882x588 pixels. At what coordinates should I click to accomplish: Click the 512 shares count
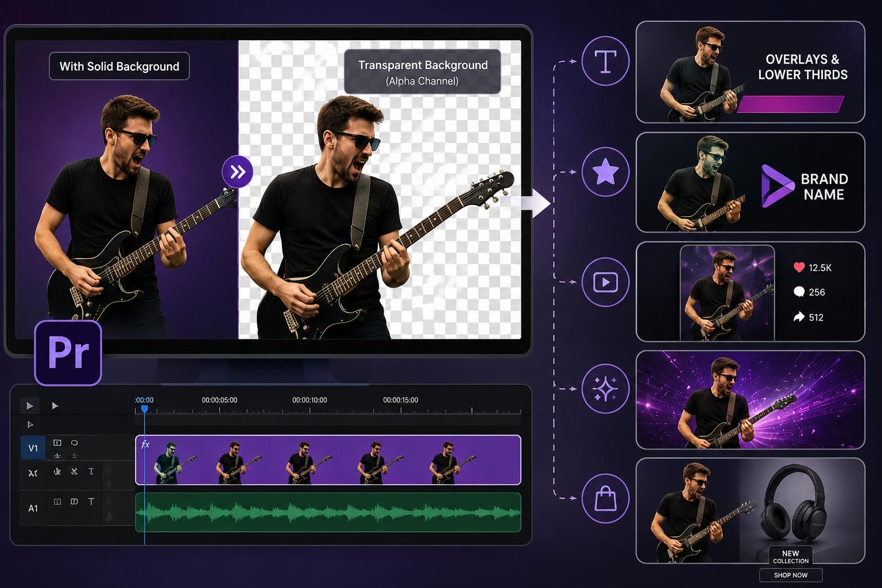click(x=816, y=317)
